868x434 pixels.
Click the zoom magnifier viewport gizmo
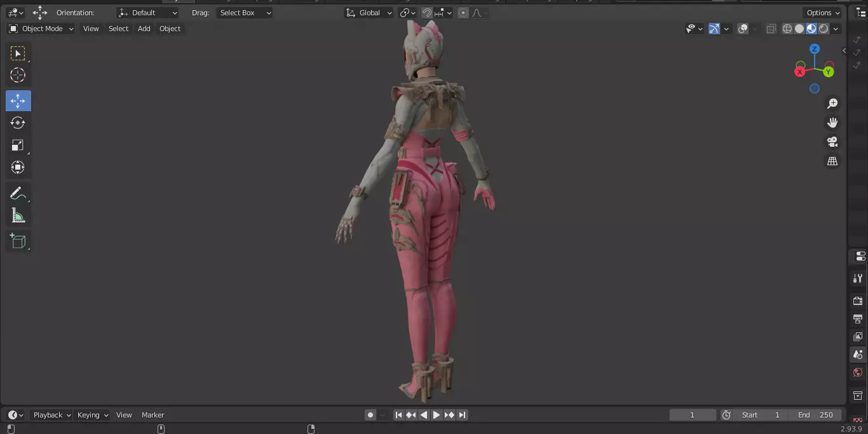pos(832,104)
